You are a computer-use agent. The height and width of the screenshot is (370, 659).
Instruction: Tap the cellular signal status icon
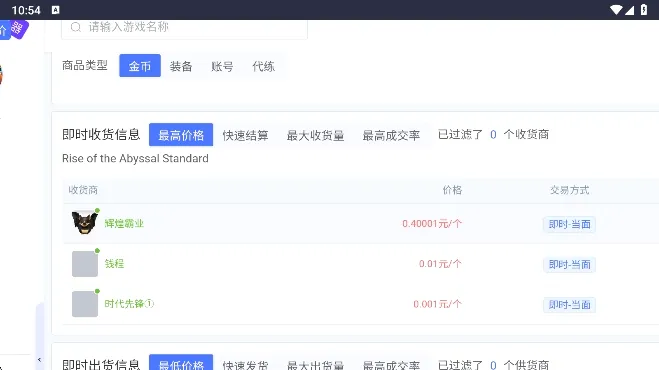(x=629, y=10)
